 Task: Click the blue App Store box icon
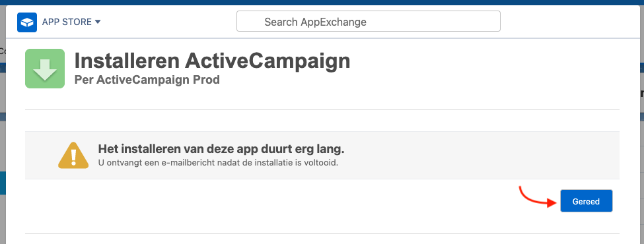coord(27,22)
